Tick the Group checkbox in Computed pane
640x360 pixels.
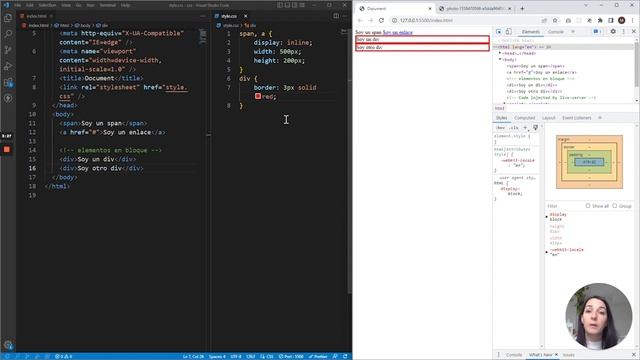point(614,206)
